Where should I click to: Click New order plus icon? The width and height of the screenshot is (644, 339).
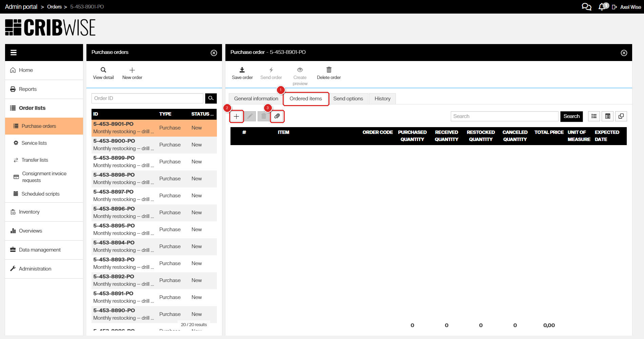[132, 70]
